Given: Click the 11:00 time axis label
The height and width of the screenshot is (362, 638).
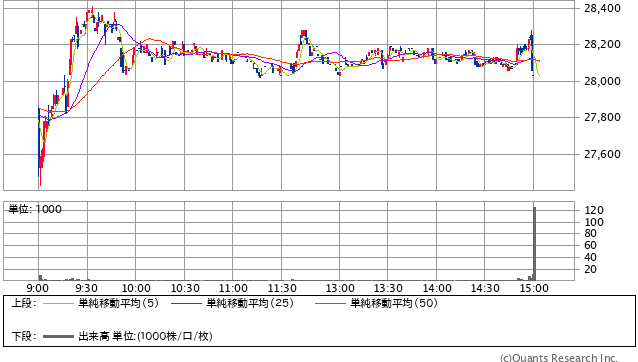Looking at the screenshot, I should 233,288.
